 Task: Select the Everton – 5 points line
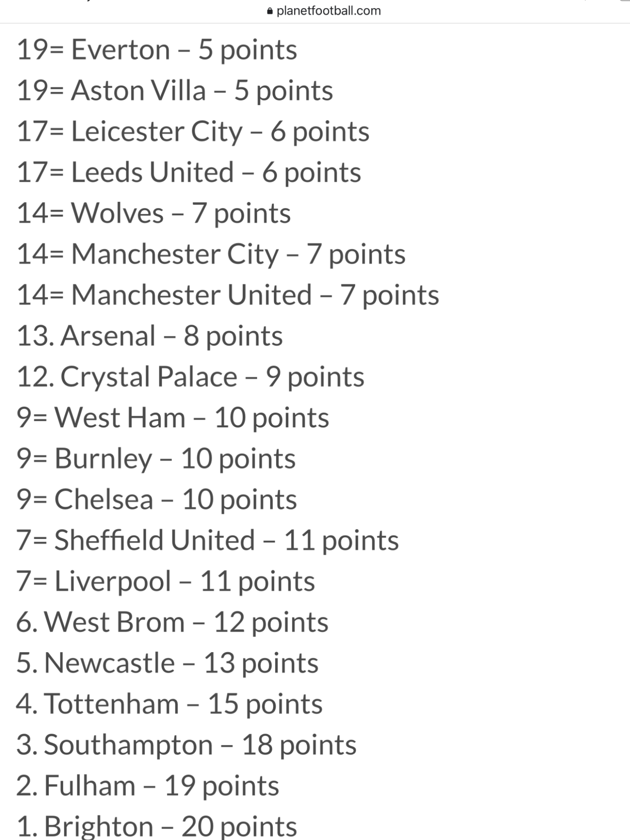(x=157, y=50)
